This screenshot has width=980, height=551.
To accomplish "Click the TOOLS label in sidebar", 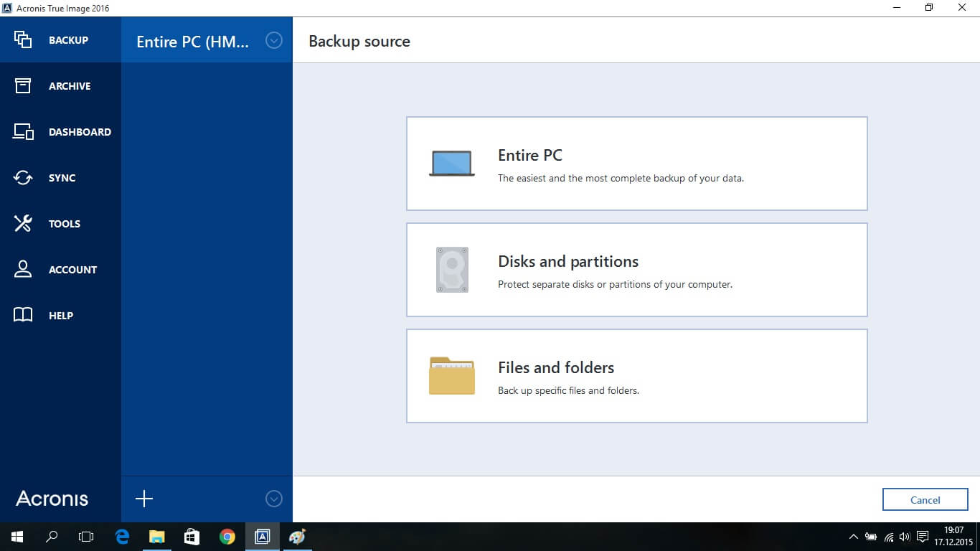I will coord(65,224).
